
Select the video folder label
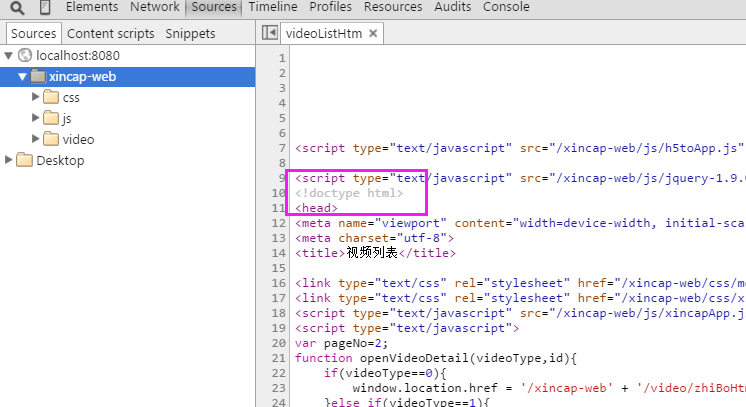(x=78, y=139)
